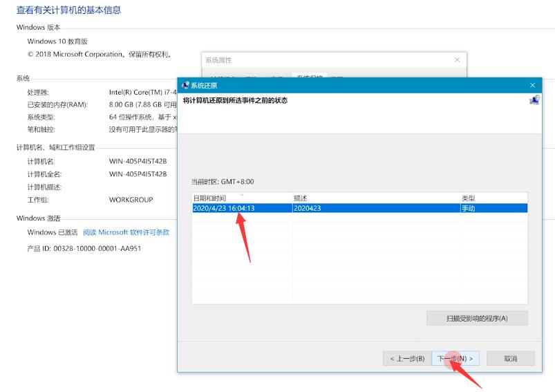Click the 上一步(B) button

[407, 358]
